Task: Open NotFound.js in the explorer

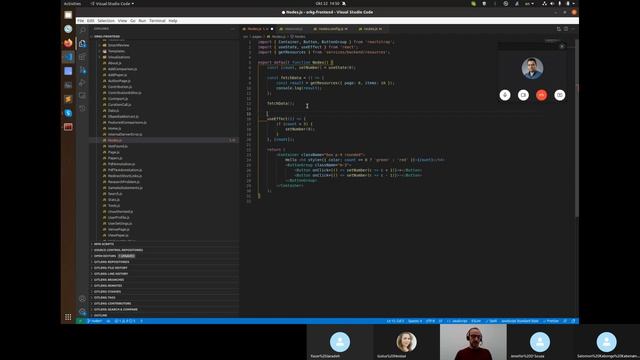Action: pos(118,146)
